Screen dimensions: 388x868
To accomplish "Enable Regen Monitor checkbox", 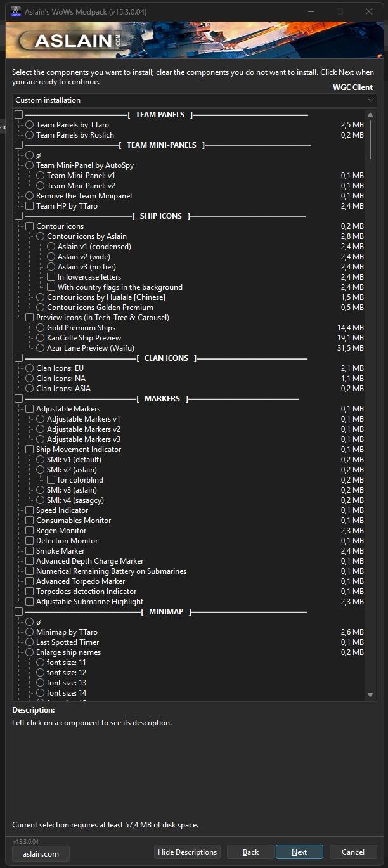I will (29, 531).
